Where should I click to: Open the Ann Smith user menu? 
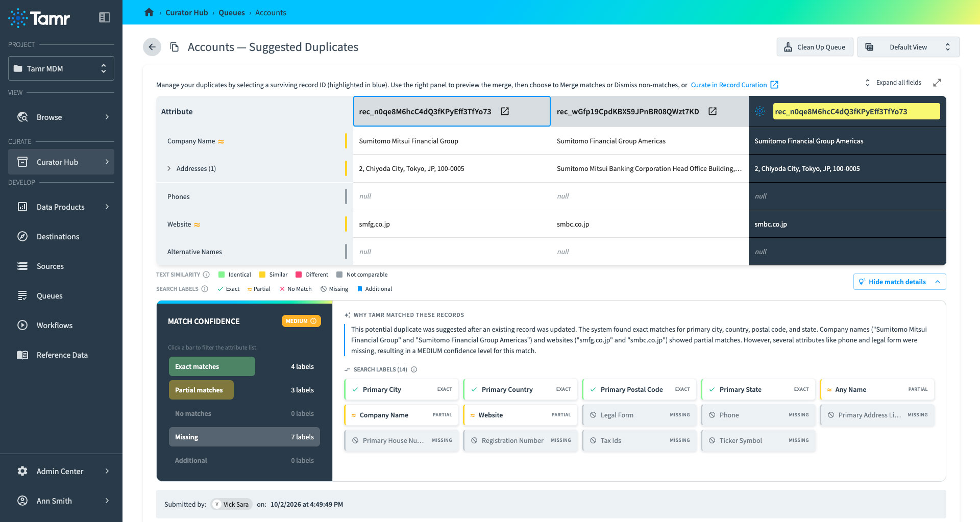pos(61,501)
